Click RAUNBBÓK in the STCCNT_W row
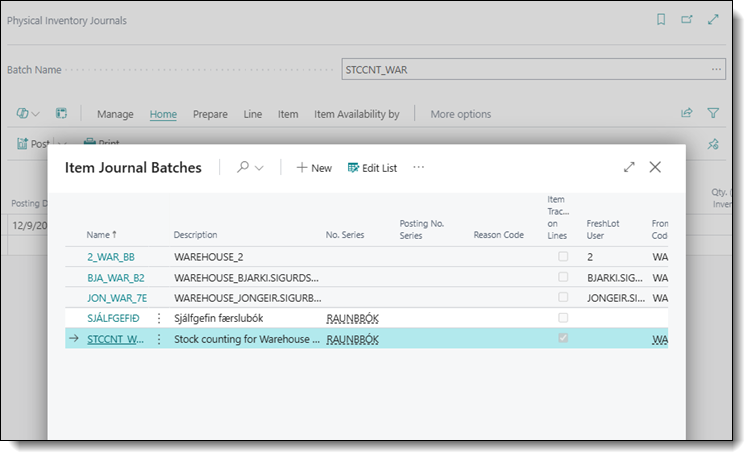753x461 pixels. [352, 340]
